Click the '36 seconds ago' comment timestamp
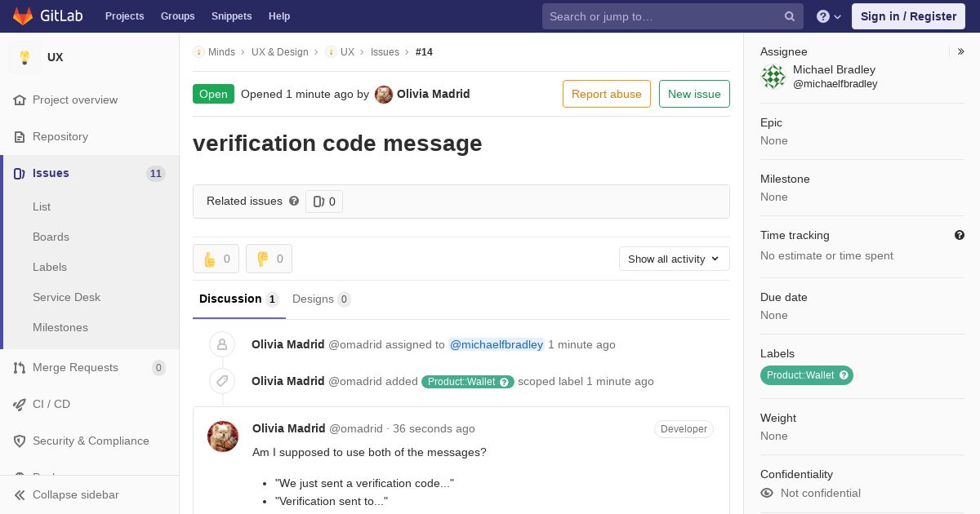The width and height of the screenshot is (980, 514). pyautogui.click(x=434, y=428)
